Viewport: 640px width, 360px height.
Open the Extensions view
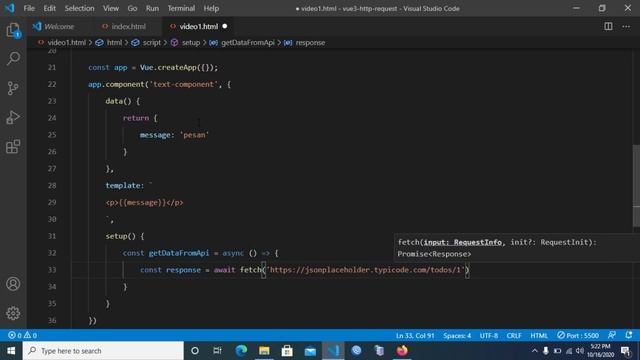pyautogui.click(x=13, y=147)
